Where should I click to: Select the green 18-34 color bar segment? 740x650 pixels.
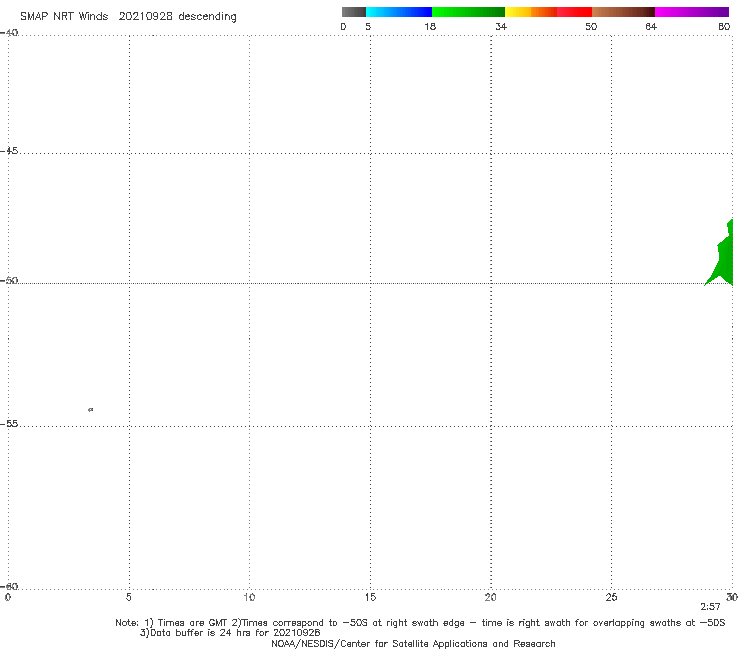pos(468,12)
